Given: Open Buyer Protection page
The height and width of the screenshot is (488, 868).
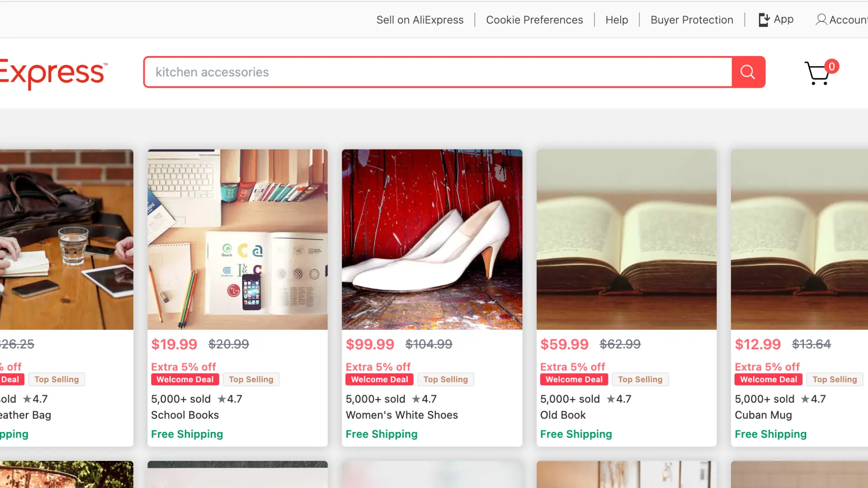Looking at the screenshot, I should tap(692, 20).
